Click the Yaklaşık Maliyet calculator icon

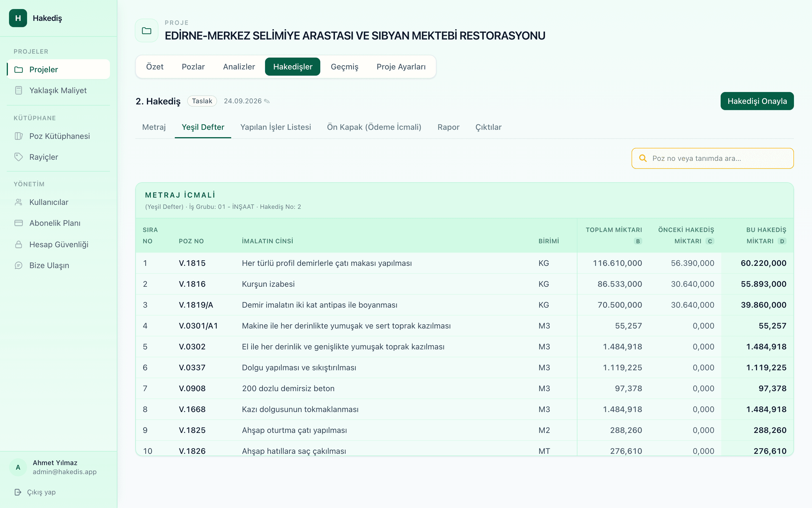pos(19,90)
